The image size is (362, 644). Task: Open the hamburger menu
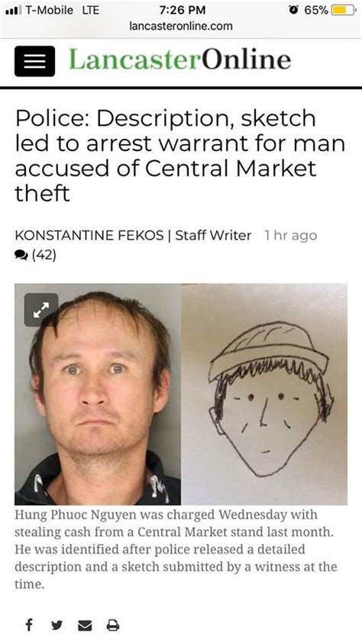point(34,61)
